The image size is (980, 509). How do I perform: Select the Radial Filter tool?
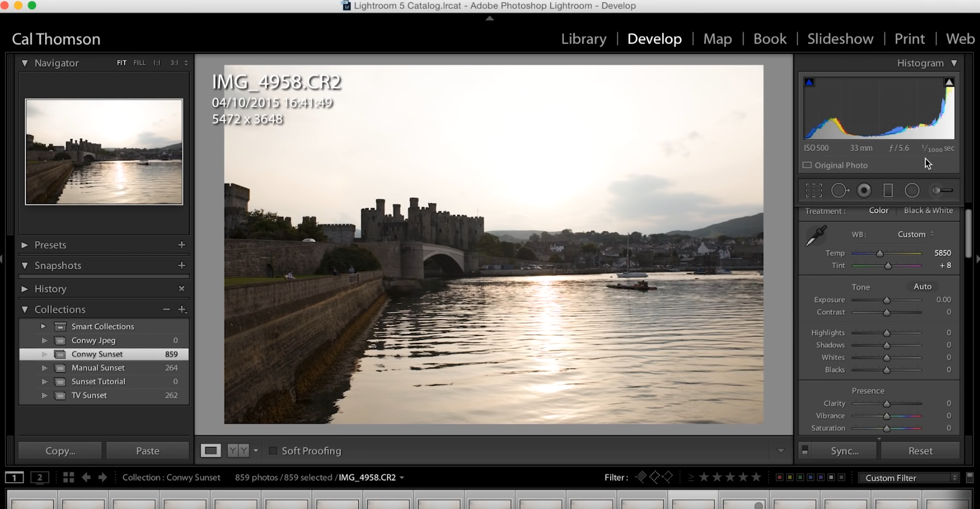(912, 191)
